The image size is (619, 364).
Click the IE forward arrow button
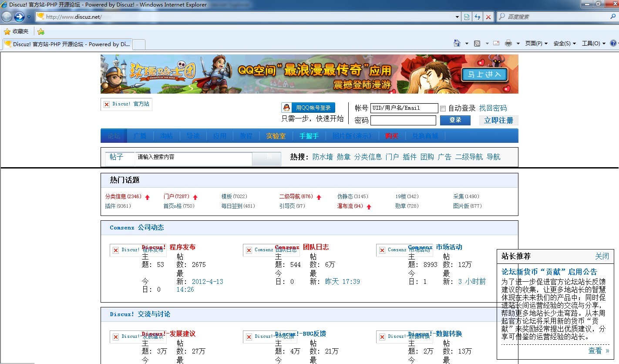(x=19, y=17)
